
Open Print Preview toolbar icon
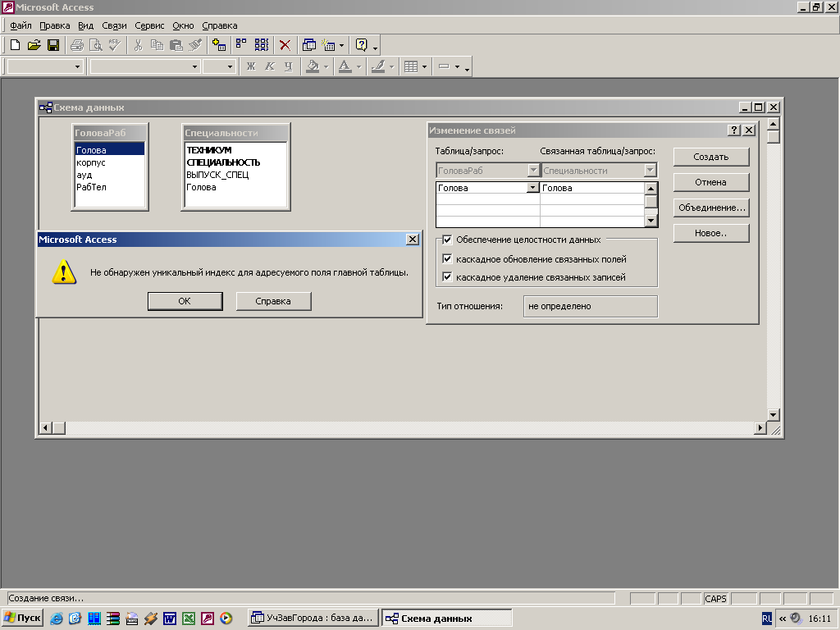tap(95, 46)
